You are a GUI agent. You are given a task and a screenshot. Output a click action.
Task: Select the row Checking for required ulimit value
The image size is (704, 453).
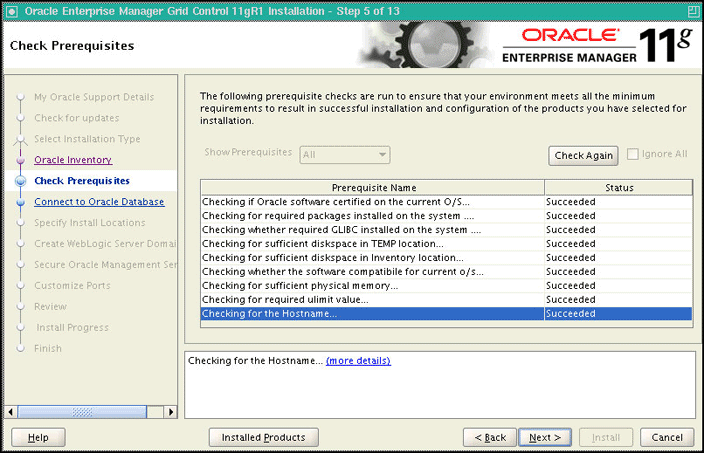pos(446,299)
